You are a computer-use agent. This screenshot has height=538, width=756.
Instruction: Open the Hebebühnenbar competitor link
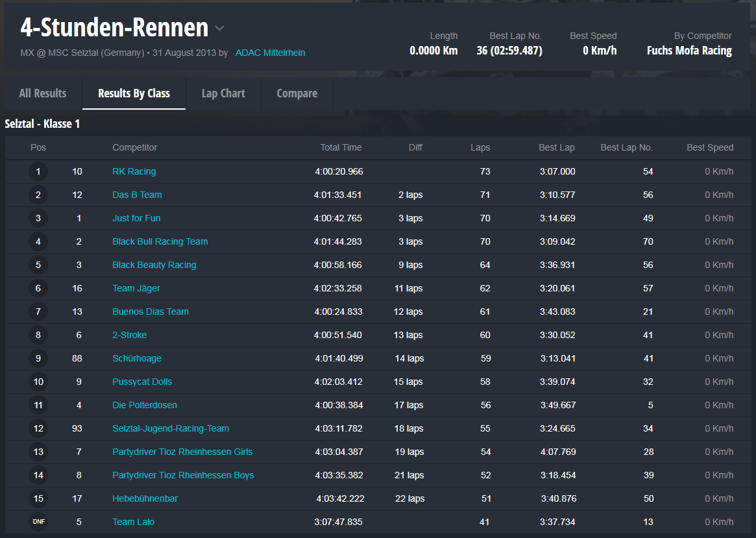(145, 498)
